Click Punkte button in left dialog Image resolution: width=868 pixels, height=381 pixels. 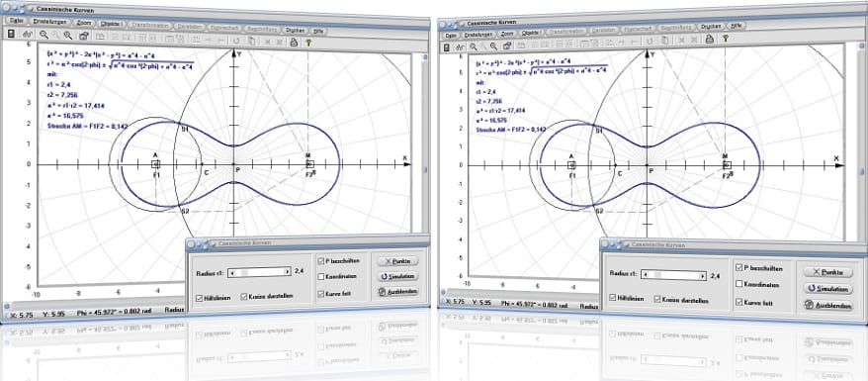(397, 260)
